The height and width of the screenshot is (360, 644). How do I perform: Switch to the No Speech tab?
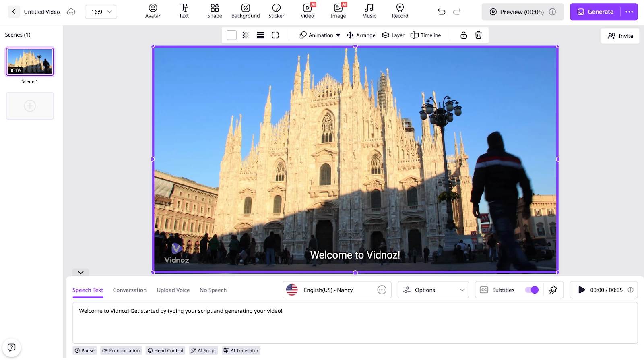coord(213,290)
